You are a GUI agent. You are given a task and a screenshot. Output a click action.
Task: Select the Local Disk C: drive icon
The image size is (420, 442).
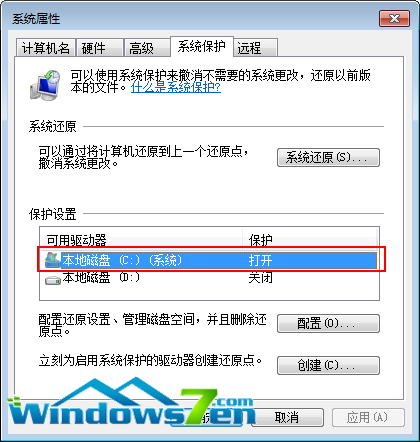(53, 260)
